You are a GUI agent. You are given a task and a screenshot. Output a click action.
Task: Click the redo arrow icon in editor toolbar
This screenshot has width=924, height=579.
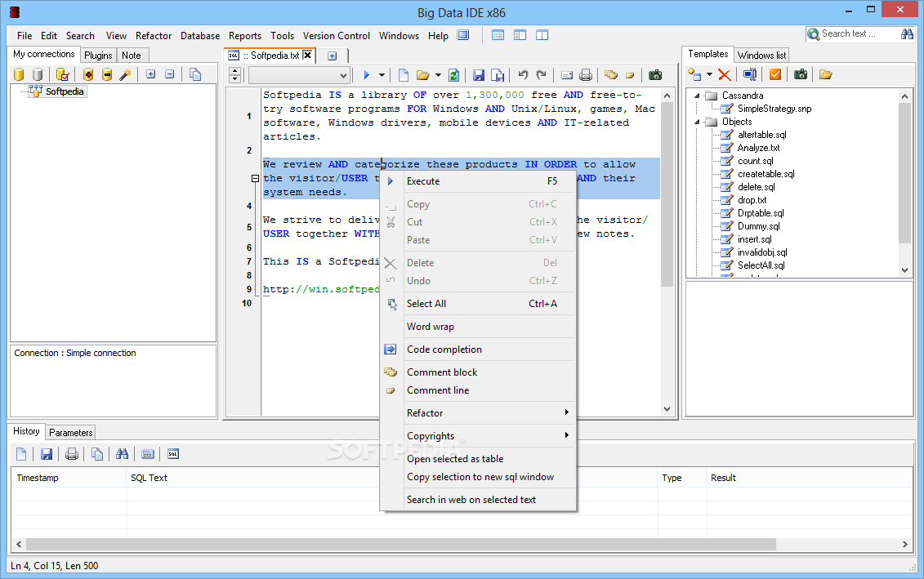point(541,74)
